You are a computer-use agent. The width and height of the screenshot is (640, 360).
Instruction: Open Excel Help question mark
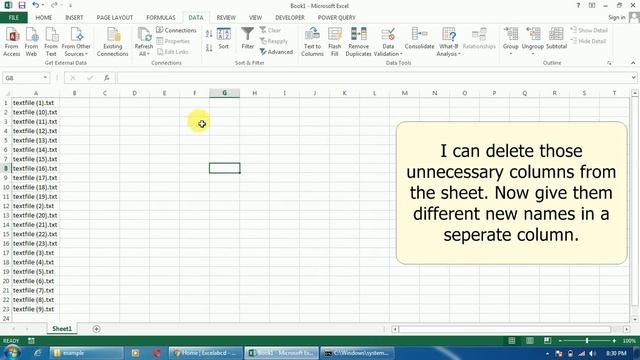click(x=578, y=5)
